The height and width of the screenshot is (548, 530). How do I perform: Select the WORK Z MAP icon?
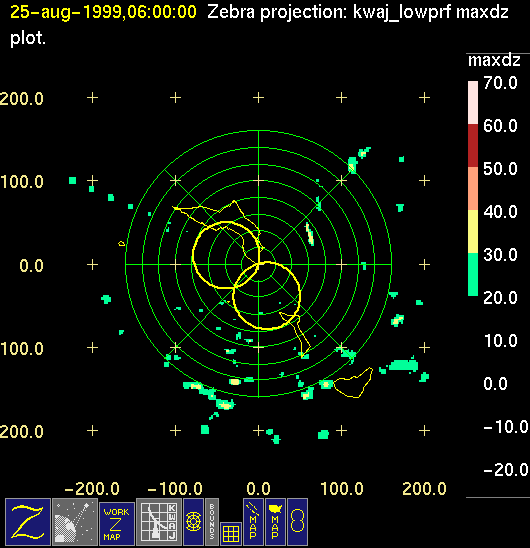click(116, 524)
